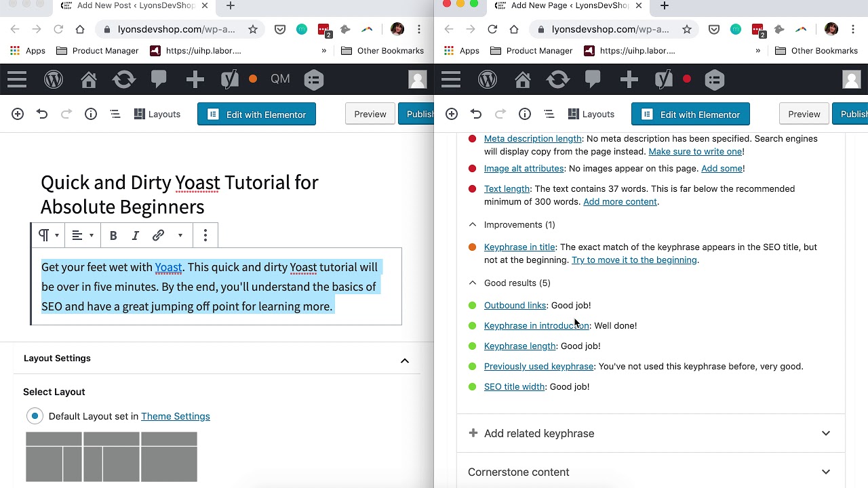868x488 pixels.
Task: Collapse the Layout Settings panel
Action: pyautogui.click(x=405, y=361)
